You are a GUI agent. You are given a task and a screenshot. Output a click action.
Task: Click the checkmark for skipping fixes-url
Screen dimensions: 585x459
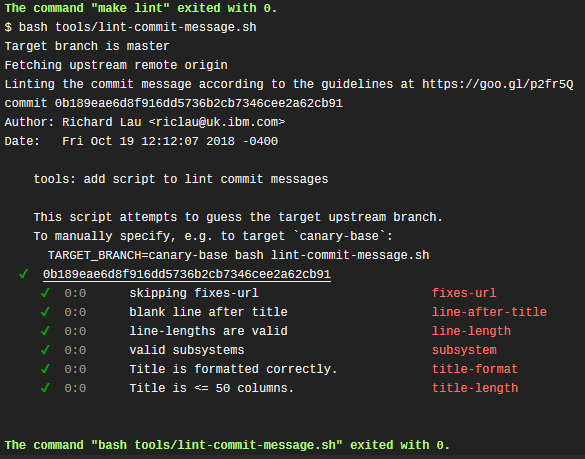click(x=45, y=293)
